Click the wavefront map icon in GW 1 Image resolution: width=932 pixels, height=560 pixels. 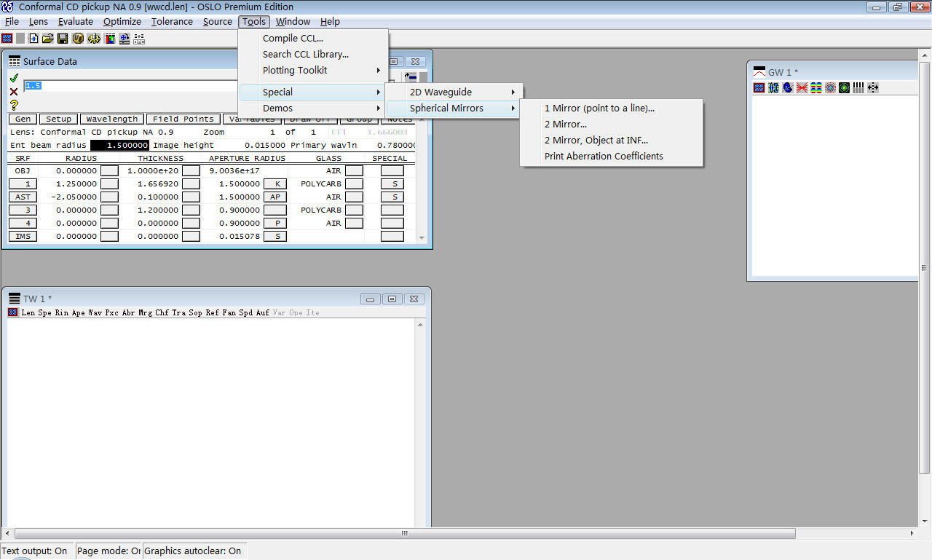point(816,87)
